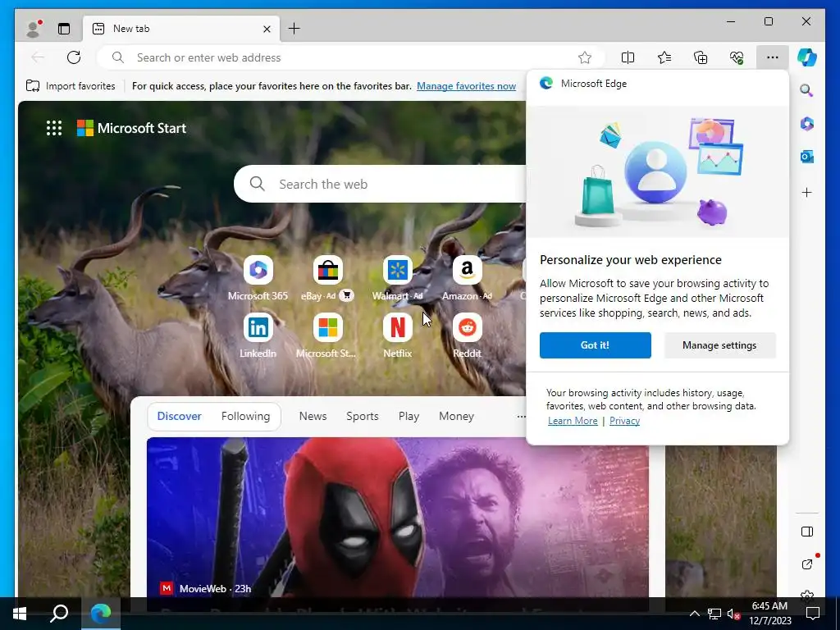The width and height of the screenshot is (840, 630).
Task: Click Import favorites in favorites bar
Action: pos(71,85)
